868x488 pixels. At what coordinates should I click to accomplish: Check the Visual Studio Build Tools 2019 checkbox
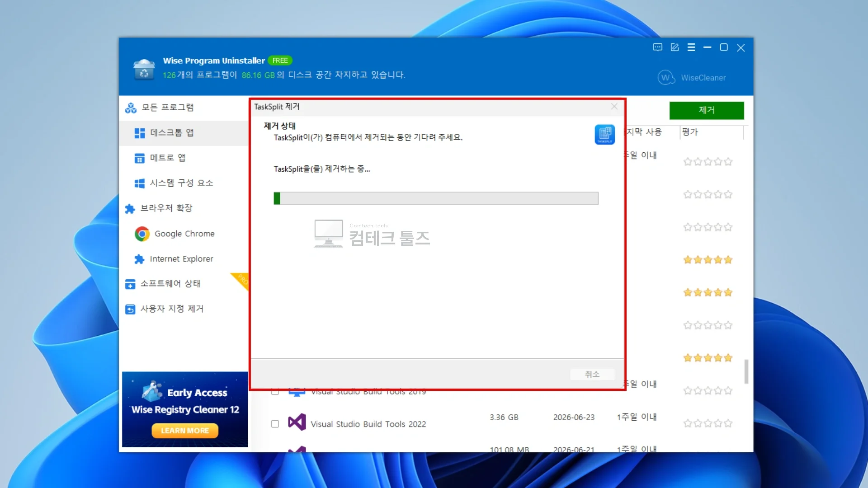click(275, 392)
